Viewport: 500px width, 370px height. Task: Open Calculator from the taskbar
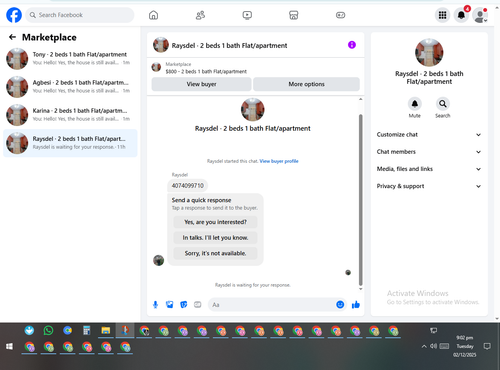point(87,330)
